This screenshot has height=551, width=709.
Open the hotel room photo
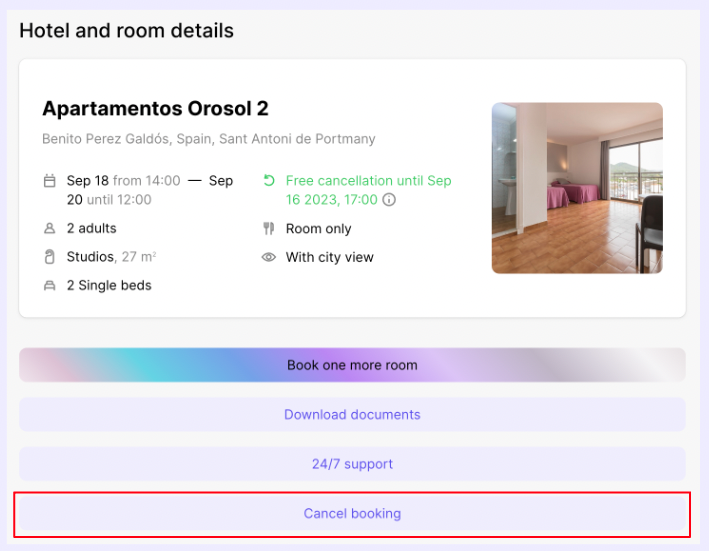[577, 188]
